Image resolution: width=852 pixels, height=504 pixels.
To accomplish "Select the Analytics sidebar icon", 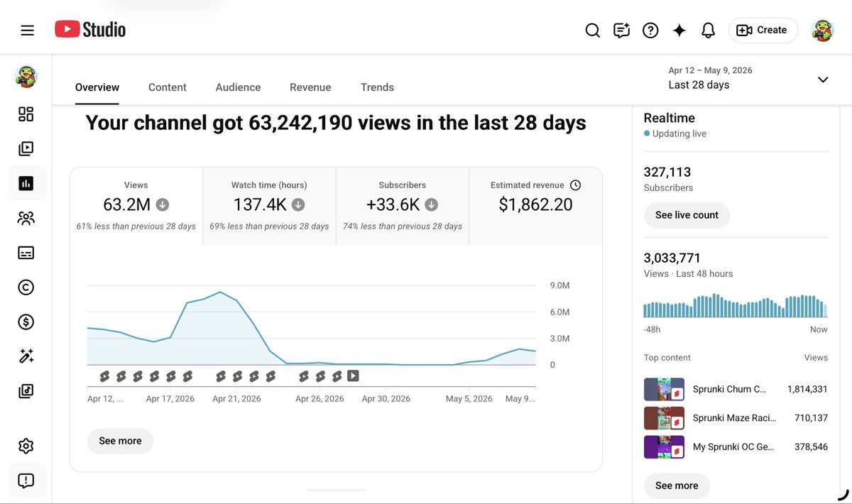I will [26, 183].
